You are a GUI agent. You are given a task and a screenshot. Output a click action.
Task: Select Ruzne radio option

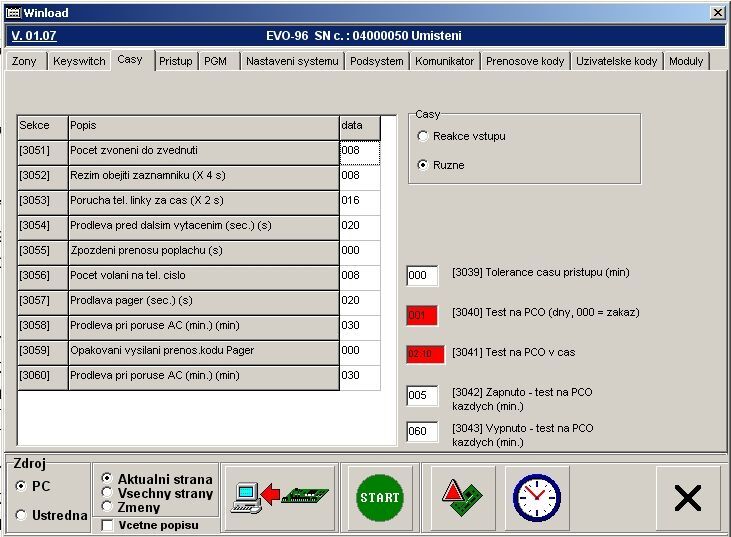click(x=424, y=165)
